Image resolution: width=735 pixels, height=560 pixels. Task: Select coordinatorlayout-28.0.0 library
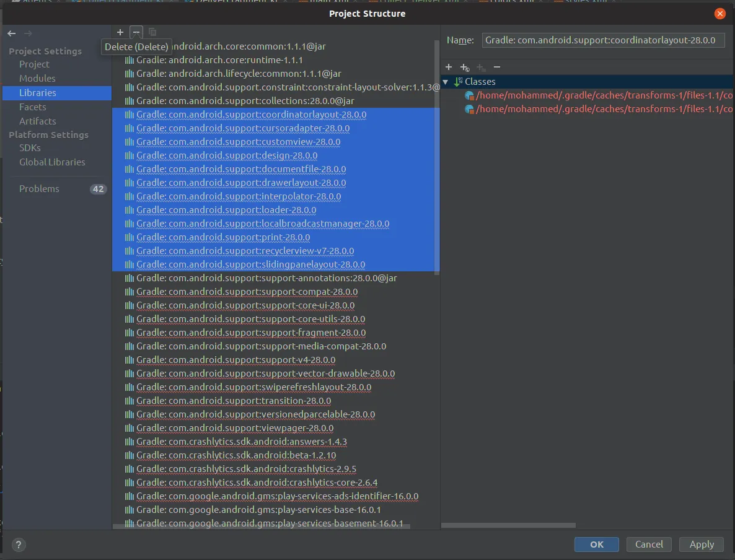tap(276, 115)
